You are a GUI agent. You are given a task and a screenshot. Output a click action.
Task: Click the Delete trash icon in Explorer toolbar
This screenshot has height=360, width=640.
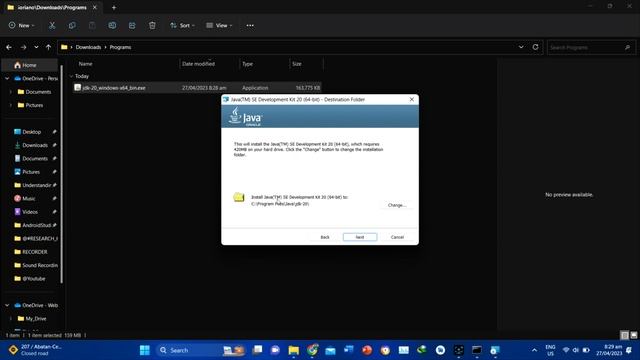(152, 25)
